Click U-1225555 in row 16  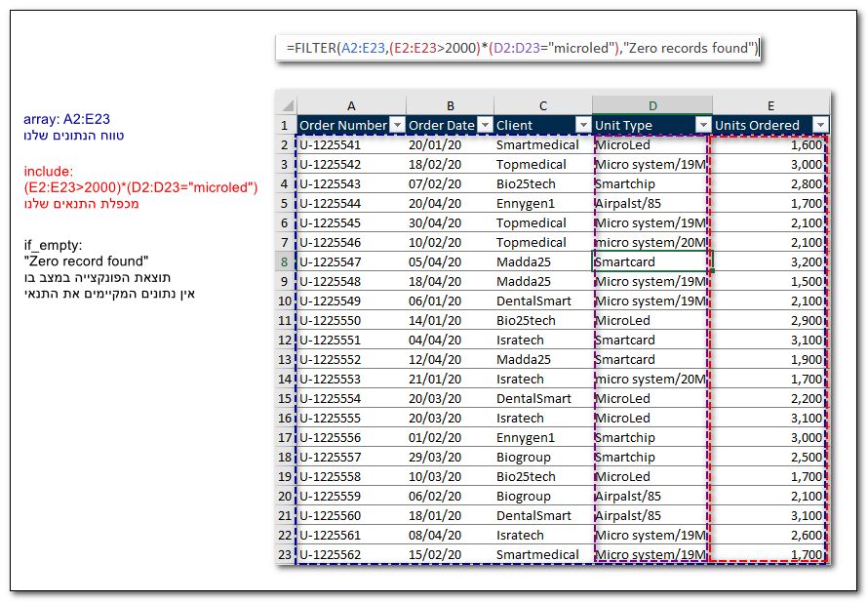pos(351,419)
